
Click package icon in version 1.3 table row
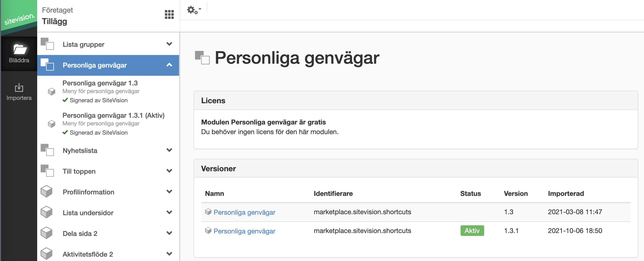coord(208,212)
